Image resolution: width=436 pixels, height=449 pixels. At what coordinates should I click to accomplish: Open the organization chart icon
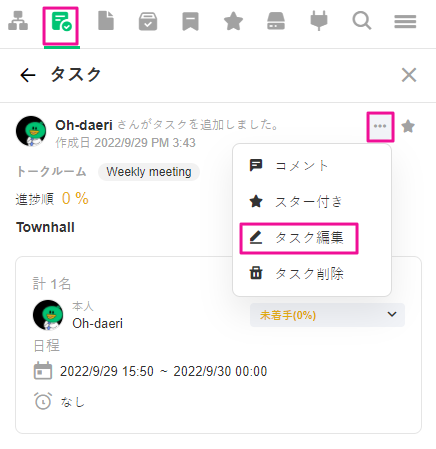[x=18, y=21]
